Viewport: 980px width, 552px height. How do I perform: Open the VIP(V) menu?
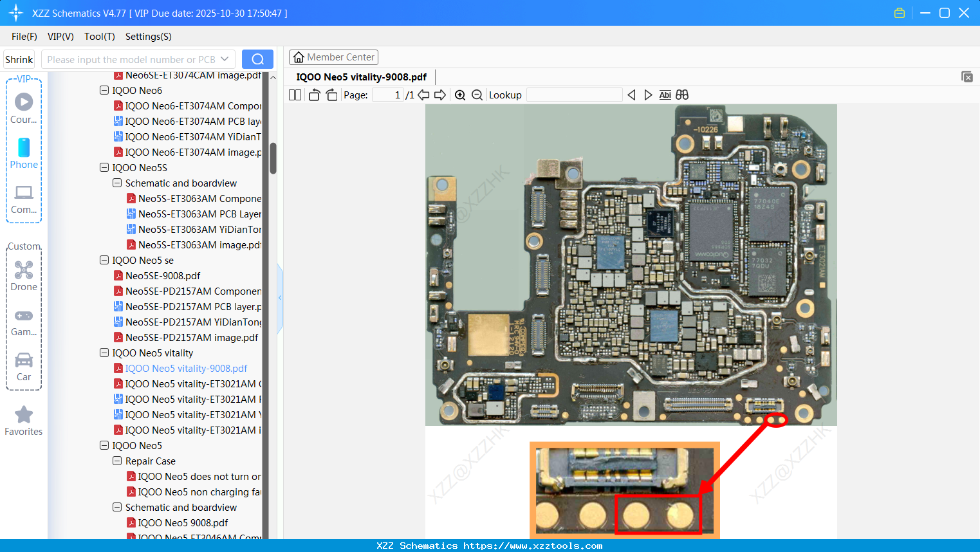[60, 37]
